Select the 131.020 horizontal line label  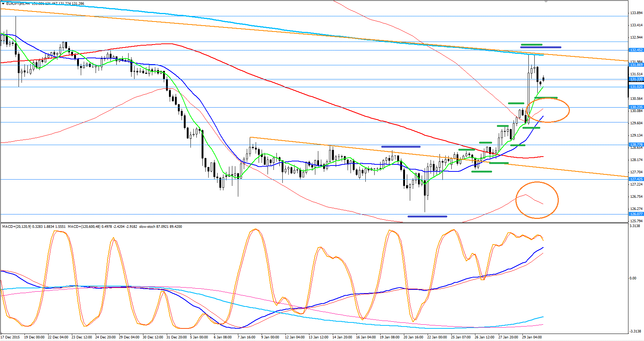point(636,87)
